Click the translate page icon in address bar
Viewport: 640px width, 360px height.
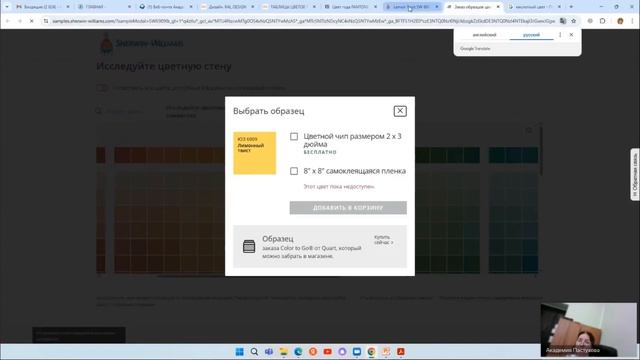tap(563, 21)
